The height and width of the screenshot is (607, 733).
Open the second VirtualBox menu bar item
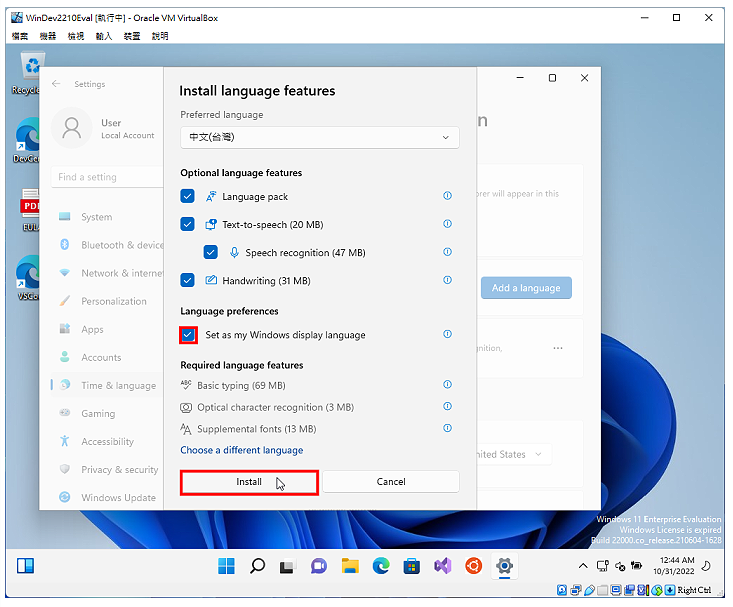pos(48,36)
